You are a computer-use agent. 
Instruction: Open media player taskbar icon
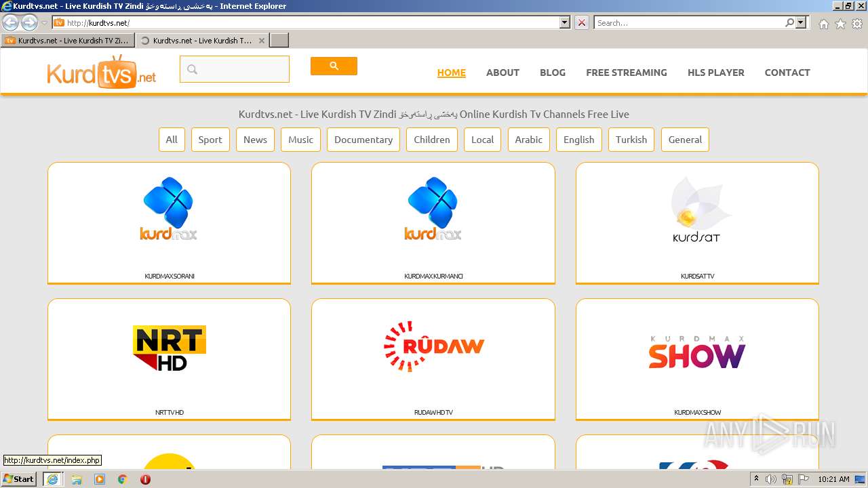[100, 479]
